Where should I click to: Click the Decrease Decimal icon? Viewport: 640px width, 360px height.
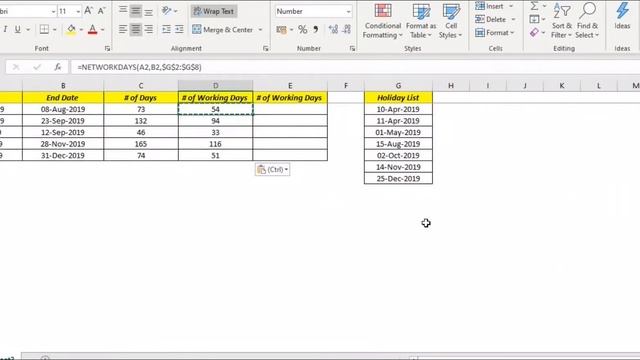coord(347,29)
